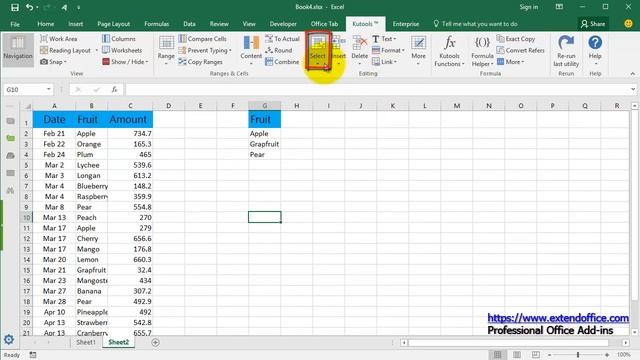
Task: Open the Enterprise ribbon tab
Action: click(x=406, y=24)
